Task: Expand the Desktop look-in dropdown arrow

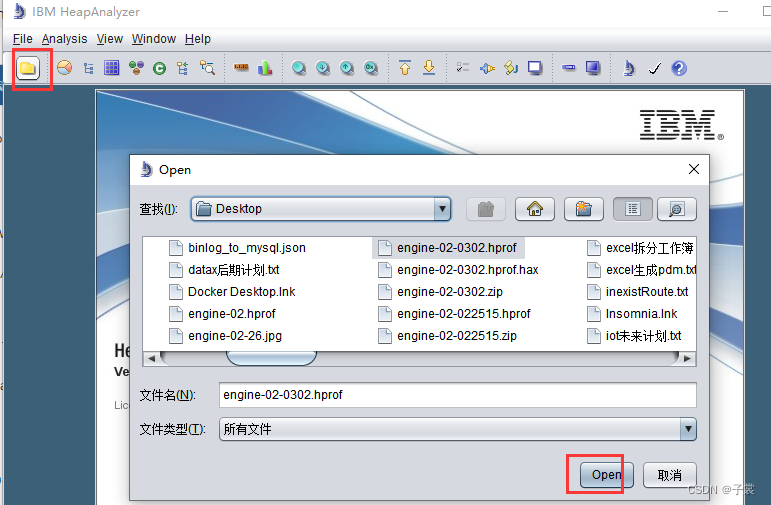Action: pyautogui.click(x=442, y=209)
